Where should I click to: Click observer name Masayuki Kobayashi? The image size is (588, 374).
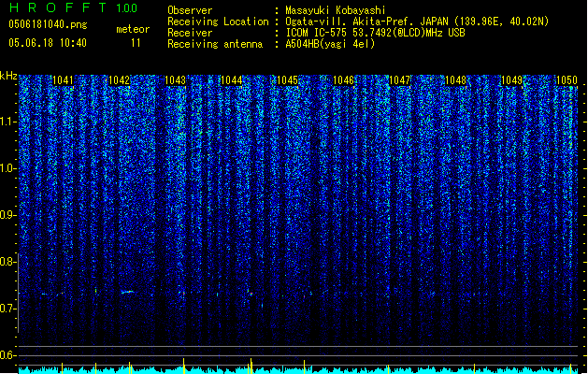(336, 10)
